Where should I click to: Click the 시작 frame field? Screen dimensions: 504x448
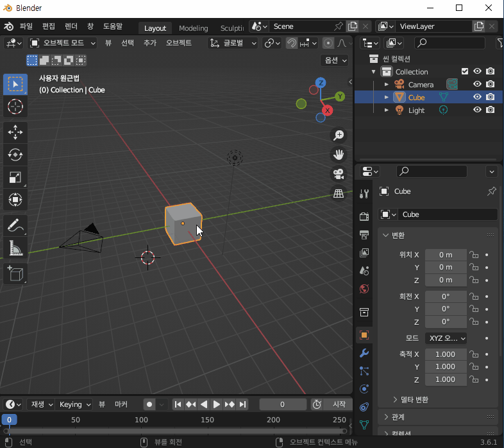[339, 404]
